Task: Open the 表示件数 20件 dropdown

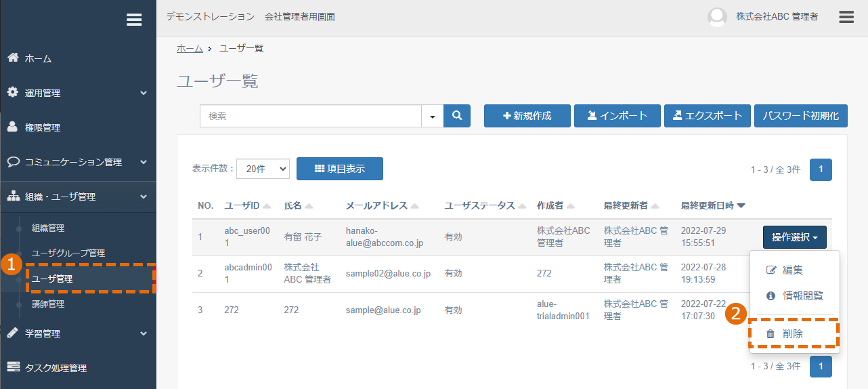Action: [263, 169]
